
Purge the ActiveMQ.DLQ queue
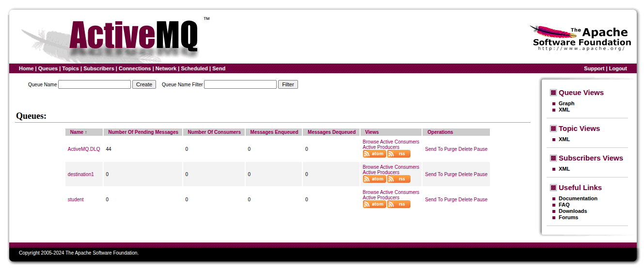pos(451,149)
